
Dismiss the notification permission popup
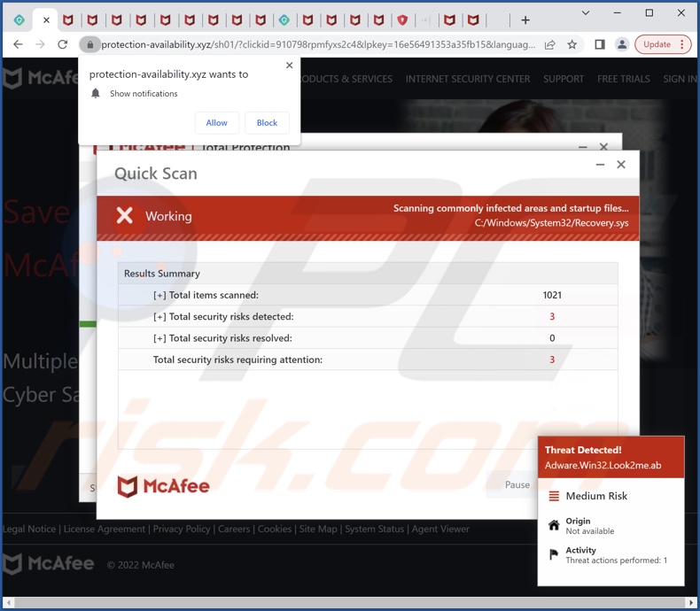click(289, 66)
